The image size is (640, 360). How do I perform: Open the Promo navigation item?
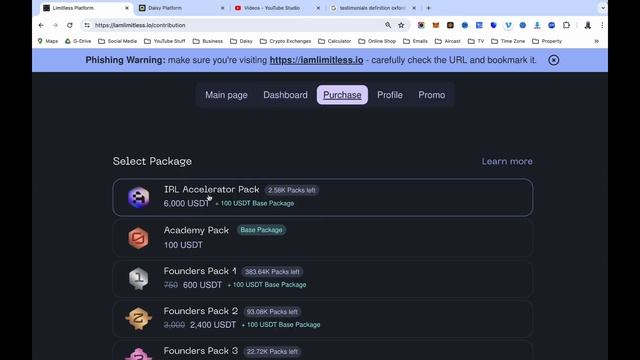(x=431, y=95)
